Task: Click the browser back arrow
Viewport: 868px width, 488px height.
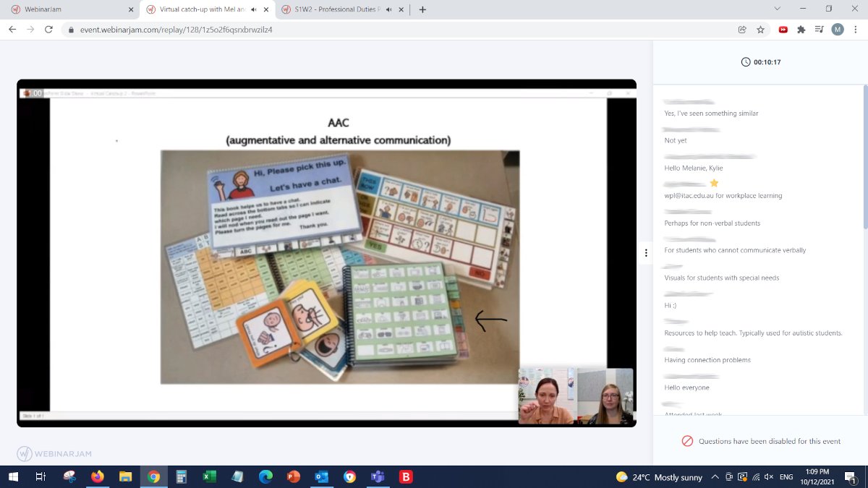Action: 12,30
